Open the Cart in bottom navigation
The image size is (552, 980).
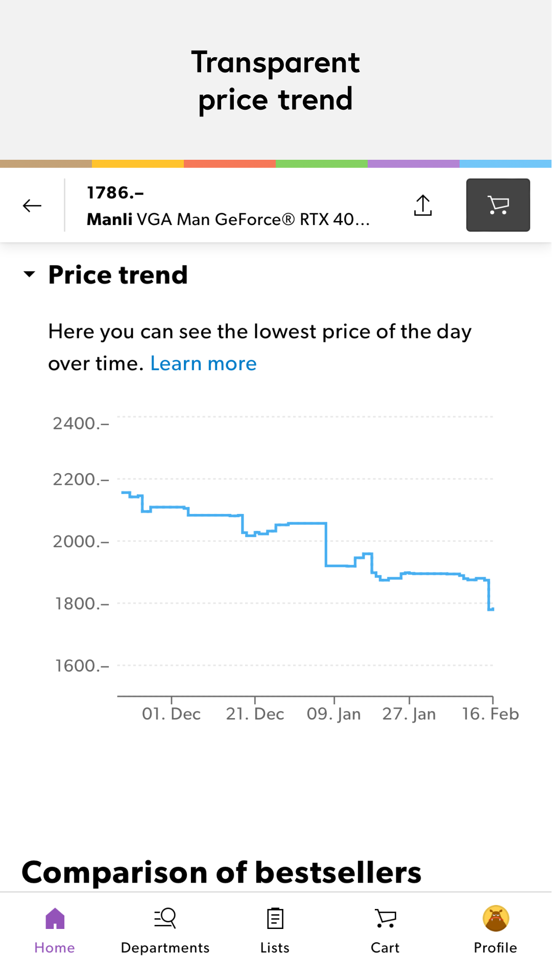(386, 930)
